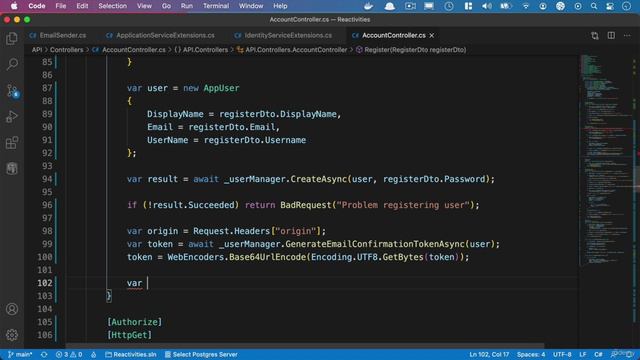Open Control Center in menu bar
This screenshot has height=360, width=640.
[x=610, y=6]
